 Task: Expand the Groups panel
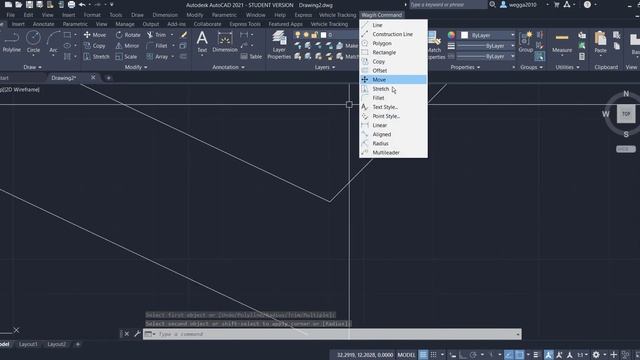531,67
